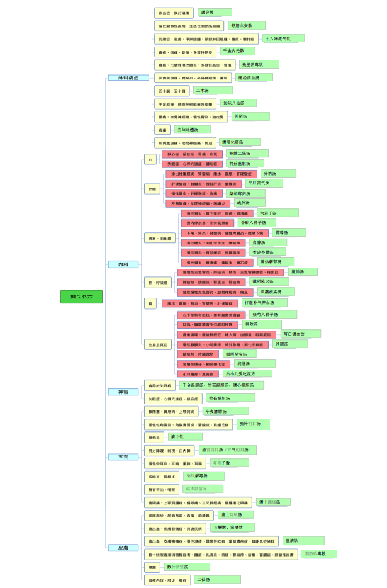The image size is (387, 588).
Task: Select the 通导散 formula node
Action: [215, 13]
